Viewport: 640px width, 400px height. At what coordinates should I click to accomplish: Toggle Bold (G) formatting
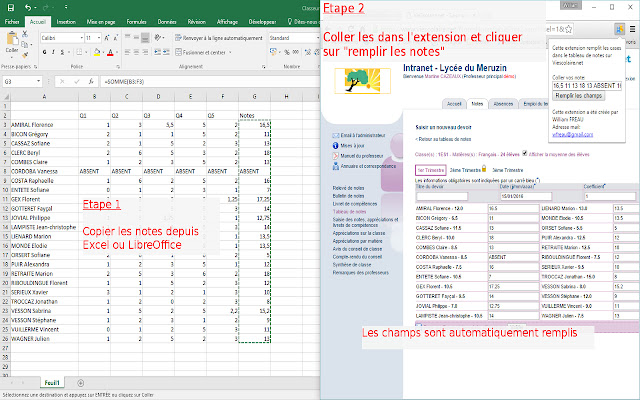pos(44,52)
